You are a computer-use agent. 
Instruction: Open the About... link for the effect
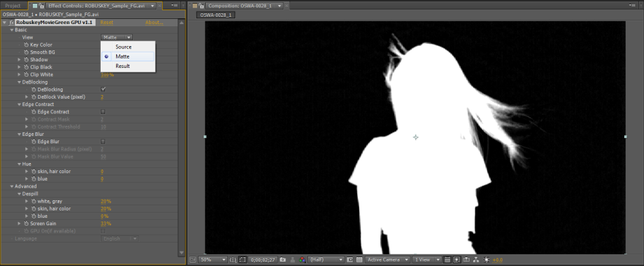point(154,22)
